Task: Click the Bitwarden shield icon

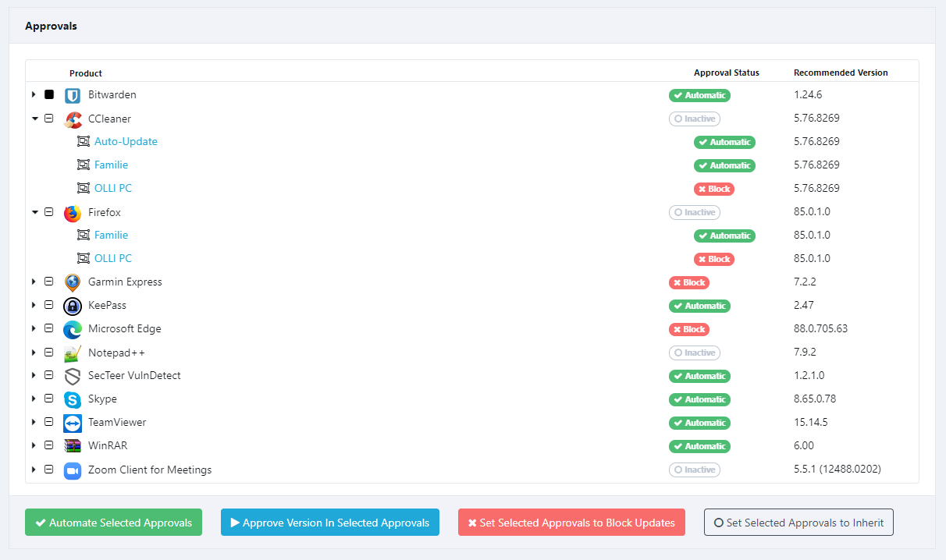Action: 73,96
